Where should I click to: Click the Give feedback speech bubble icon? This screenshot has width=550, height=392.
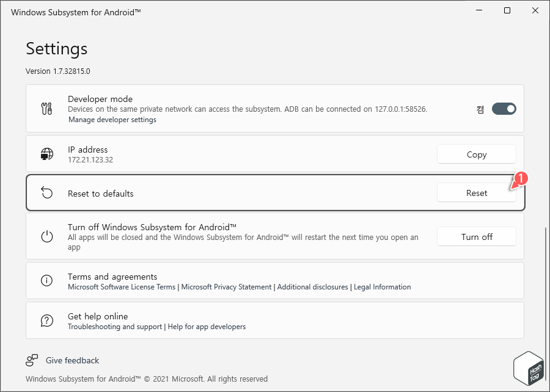(x=32, y=360)
